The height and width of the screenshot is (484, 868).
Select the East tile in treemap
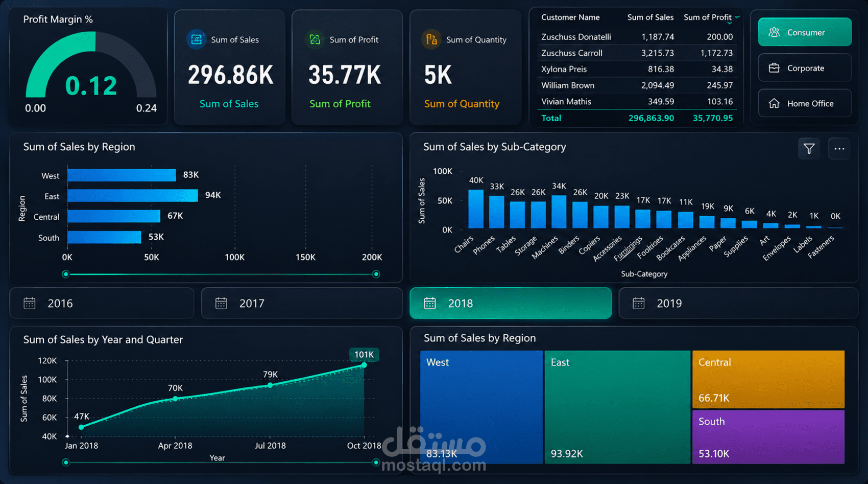617,407
